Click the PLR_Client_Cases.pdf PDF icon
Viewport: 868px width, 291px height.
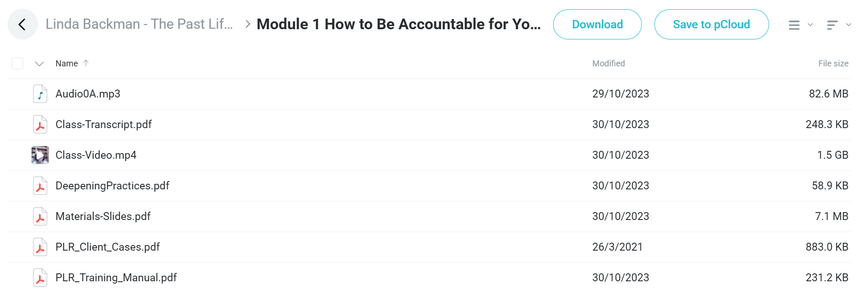pyautogui.click(x=40, y=247)
